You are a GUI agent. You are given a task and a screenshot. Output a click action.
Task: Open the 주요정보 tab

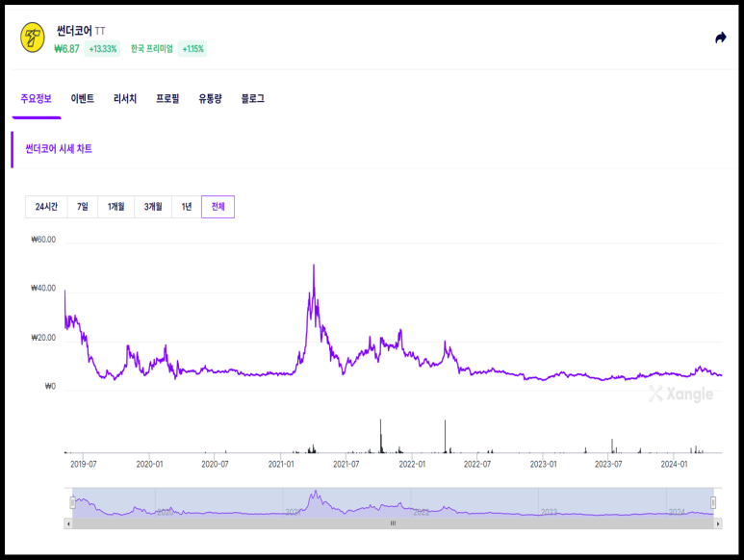36,99
